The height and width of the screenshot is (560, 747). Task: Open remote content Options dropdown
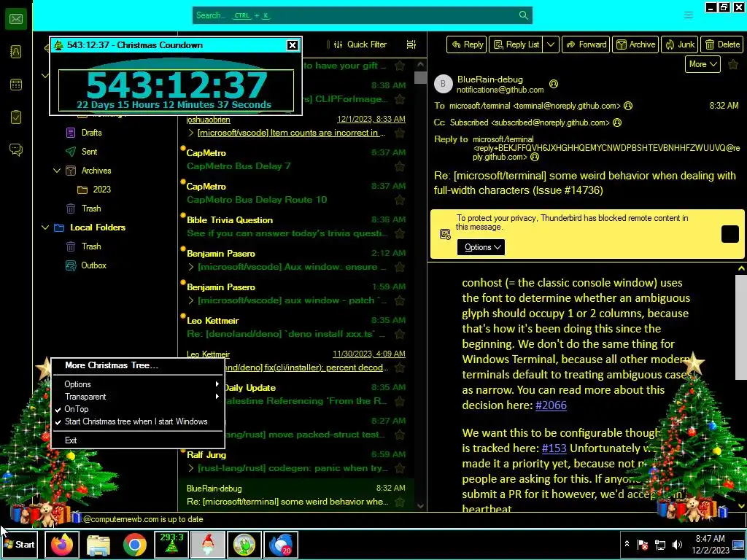point(481,247)
